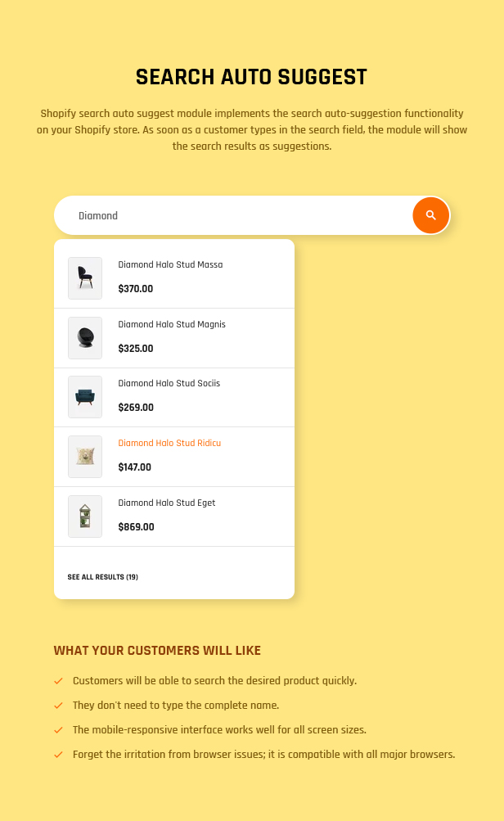Click the $869.00 price of Eget
Screen dimensions: 504x821
click(136, 527)
